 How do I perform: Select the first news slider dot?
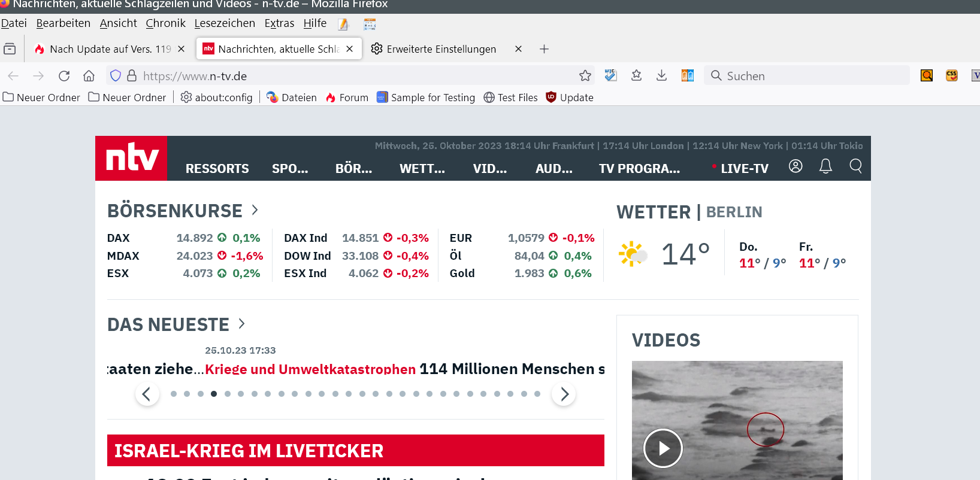pyautogui.click(x=174, y=394)
